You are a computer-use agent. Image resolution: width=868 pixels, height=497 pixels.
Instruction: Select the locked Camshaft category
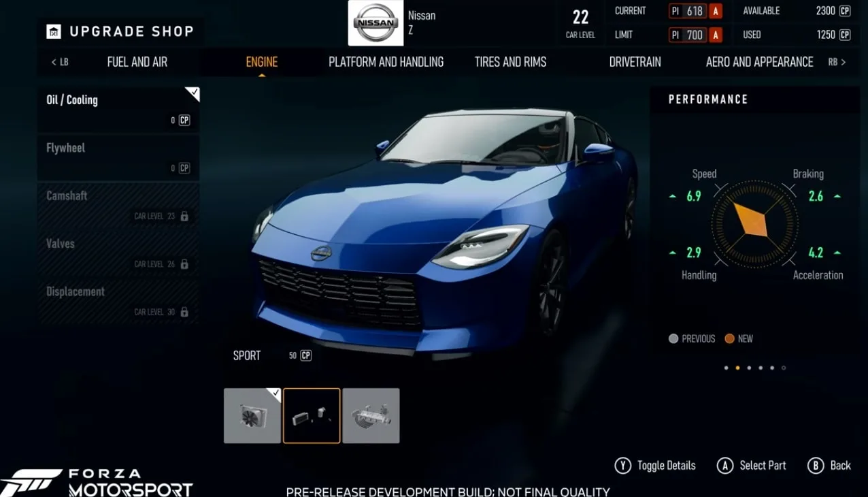click(x=118, y=205)
